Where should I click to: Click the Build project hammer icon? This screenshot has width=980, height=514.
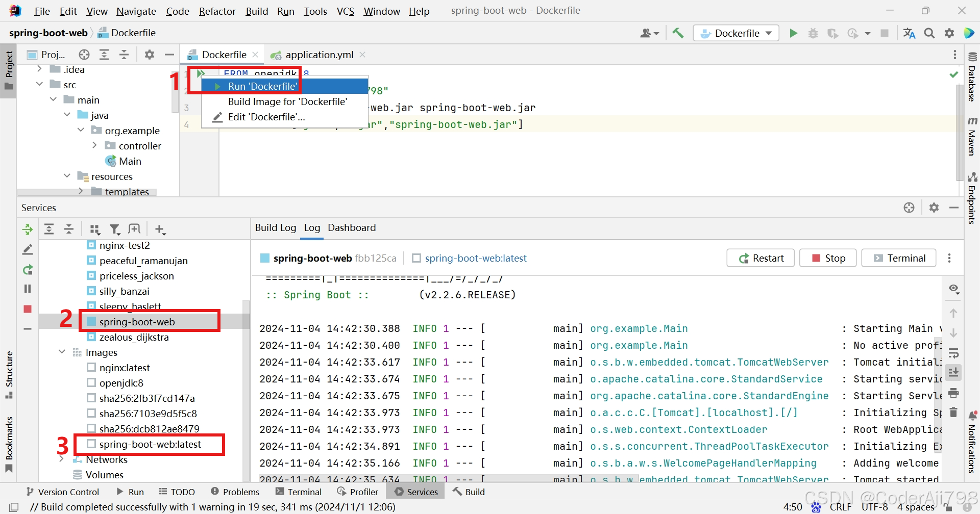[678, 33]
